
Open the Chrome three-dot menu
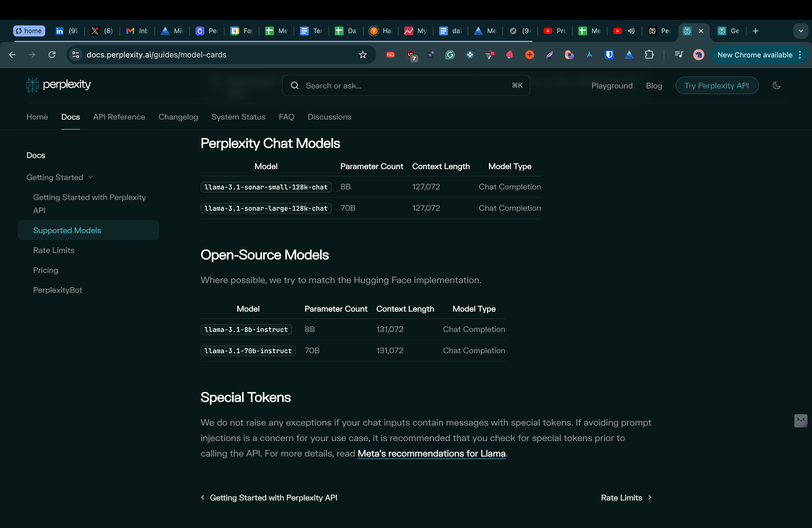(800, 55)
